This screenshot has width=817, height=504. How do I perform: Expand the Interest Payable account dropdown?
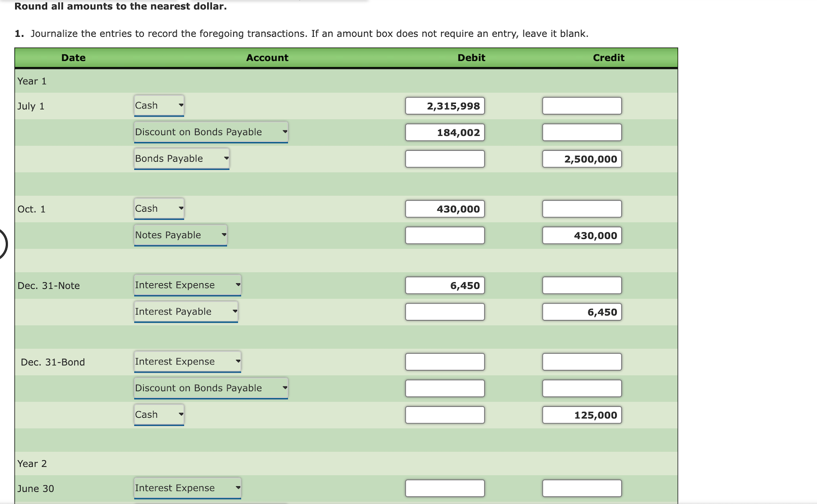tap(186, 311)
